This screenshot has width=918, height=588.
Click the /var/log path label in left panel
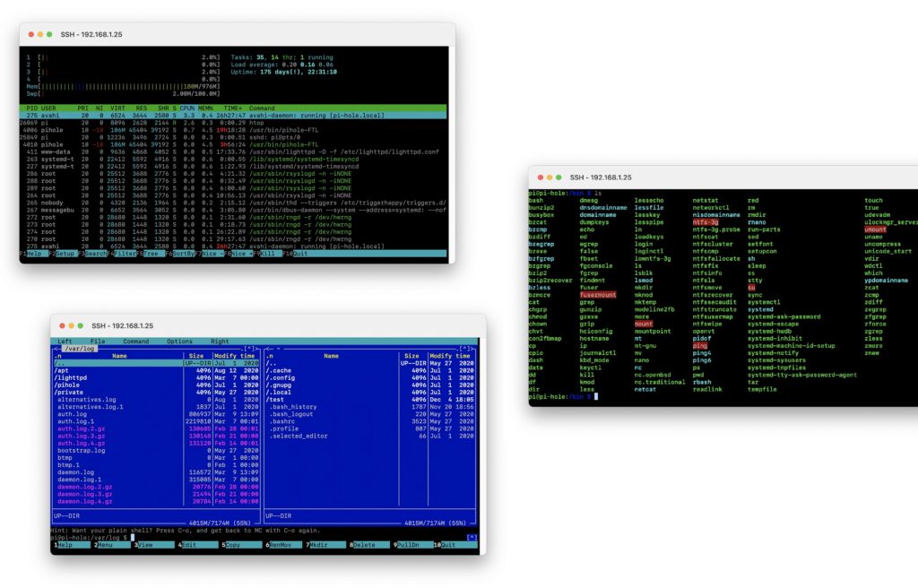pyautogui.click(x=79, y=349)
